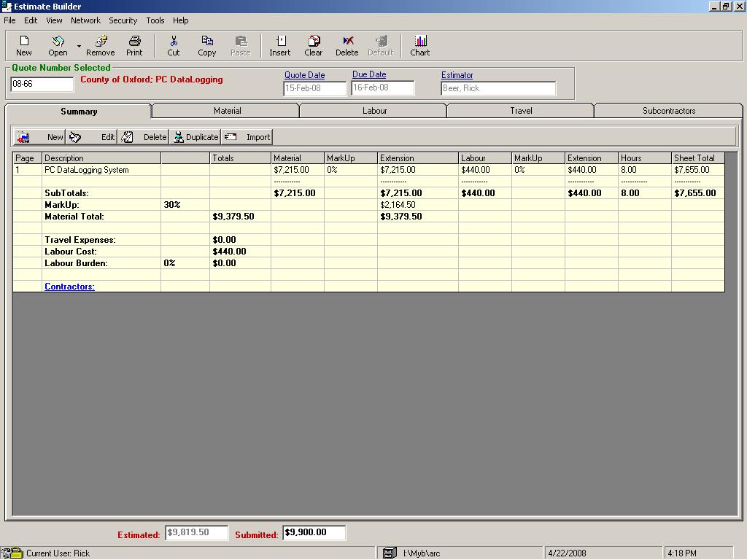This screenshot has width=747, height=560.
Task: Switch to the Subcontractors tab
Action: click(x=668, y=111)
